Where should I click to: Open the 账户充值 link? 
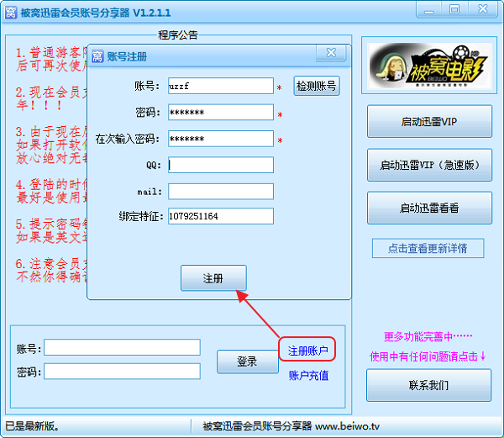[308, 375]
